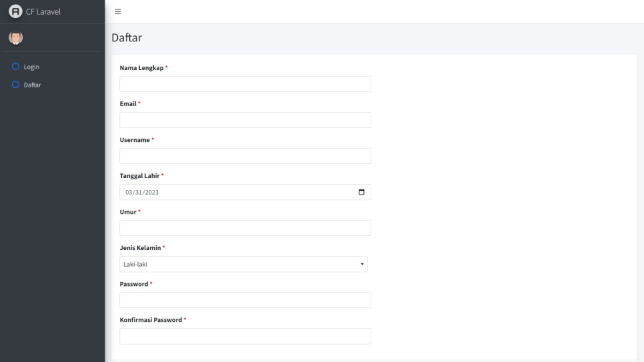This screenshot has width=644, height=362.
Task: Click the circle icon beside Daftar
Action: (15, 85)
